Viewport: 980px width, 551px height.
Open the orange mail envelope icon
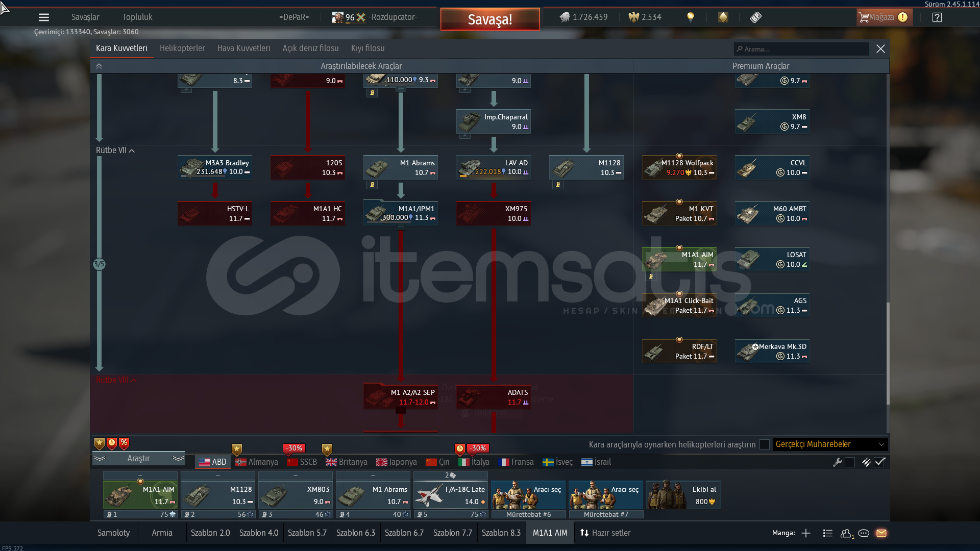coord(881,533)
